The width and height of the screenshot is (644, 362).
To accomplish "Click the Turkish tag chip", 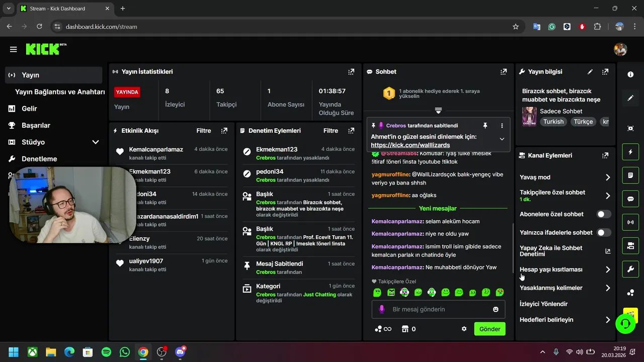I will [x=553, y=122].
